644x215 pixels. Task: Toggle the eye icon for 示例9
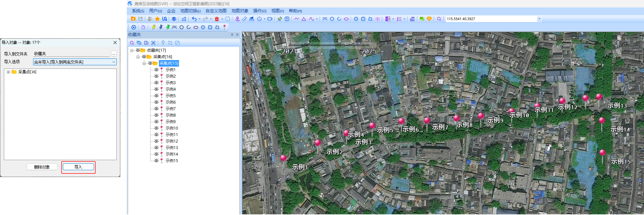click(156, 122)
